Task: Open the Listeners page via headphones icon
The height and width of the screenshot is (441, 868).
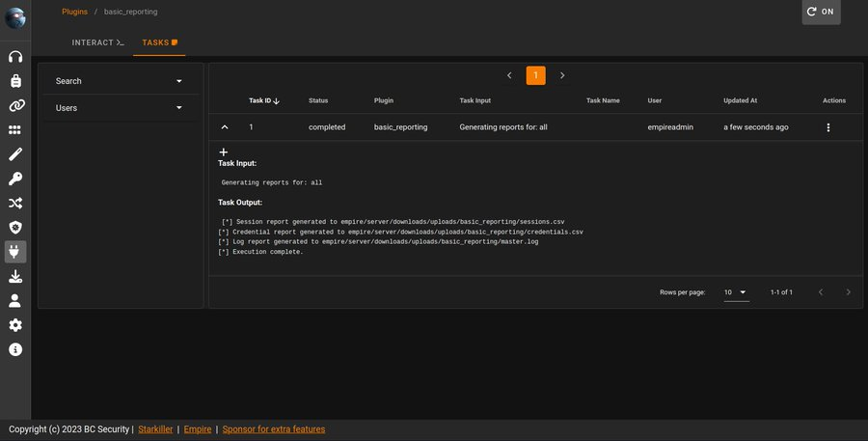Action: [15, 56]
